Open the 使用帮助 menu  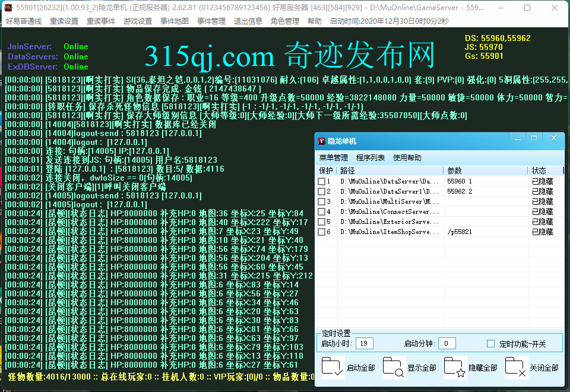click(x=407, y=158)
